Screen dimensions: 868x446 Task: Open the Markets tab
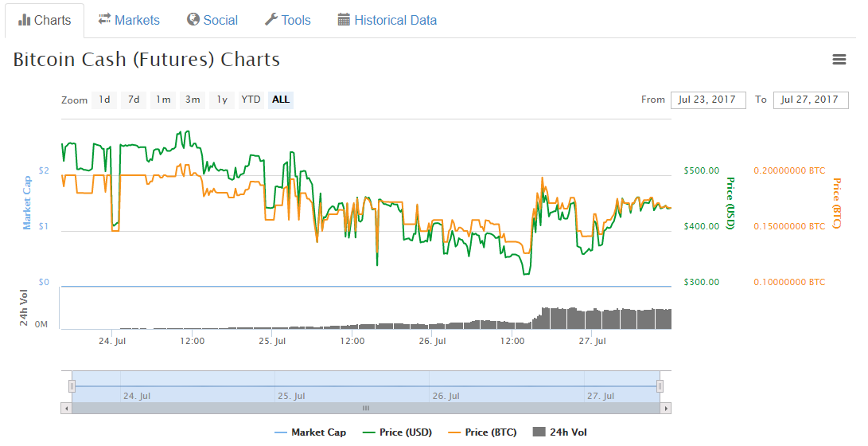(x=129, y=21)
